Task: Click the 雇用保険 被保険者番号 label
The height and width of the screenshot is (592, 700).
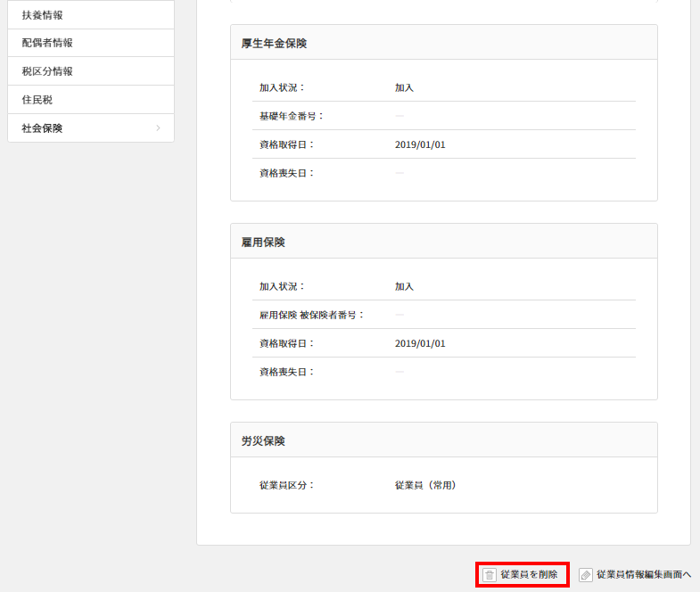Action: point(311,315)
